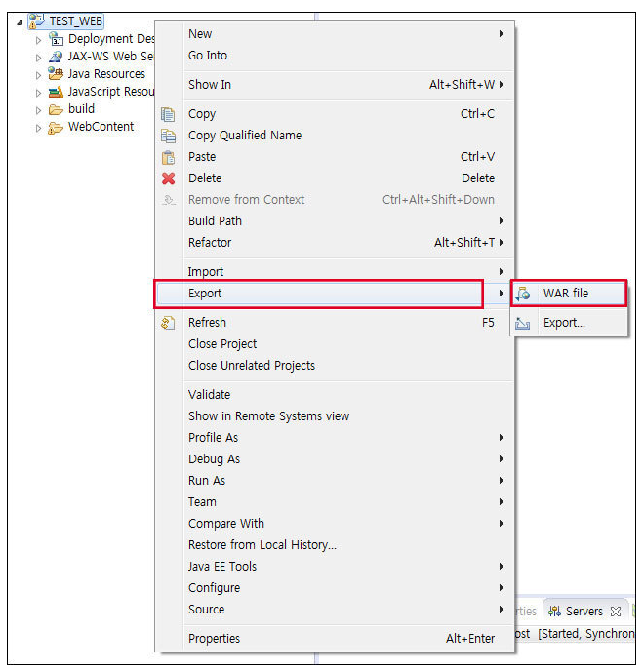The image size is (644, 672).
Task: Click the WAR file export icon
Action: tap(523, 294)
